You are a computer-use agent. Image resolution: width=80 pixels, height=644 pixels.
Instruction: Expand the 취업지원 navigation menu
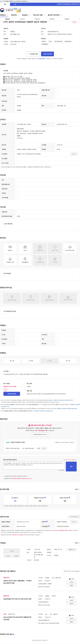tap(15, 15)
